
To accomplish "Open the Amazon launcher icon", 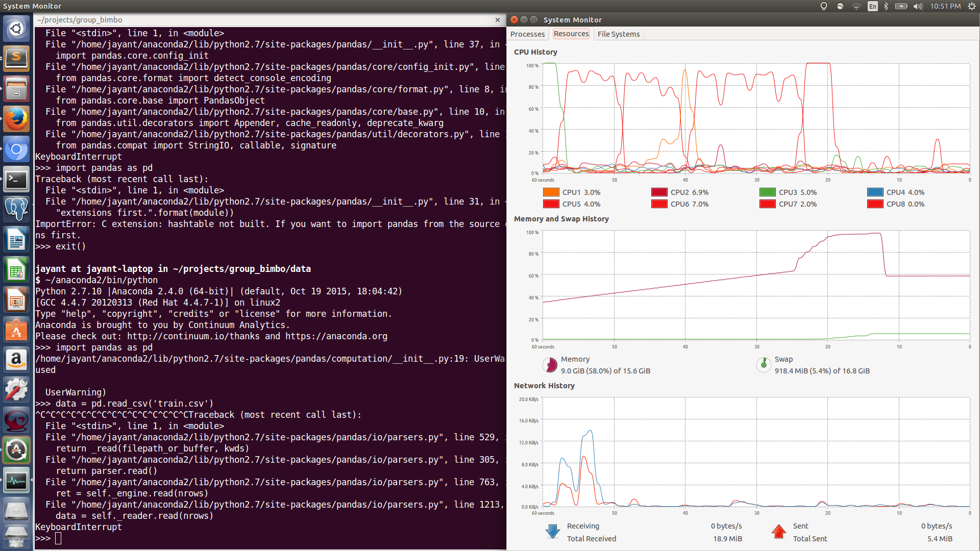I will pyautogui.click(x=16, y=360).
